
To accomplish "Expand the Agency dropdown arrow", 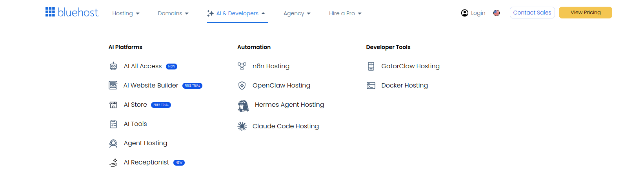I will tap(309, 14).
